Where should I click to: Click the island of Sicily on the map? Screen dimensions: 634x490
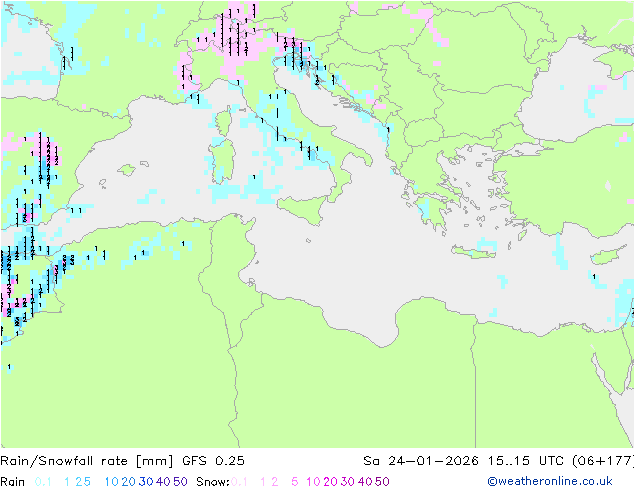click(x=304, y=208)
